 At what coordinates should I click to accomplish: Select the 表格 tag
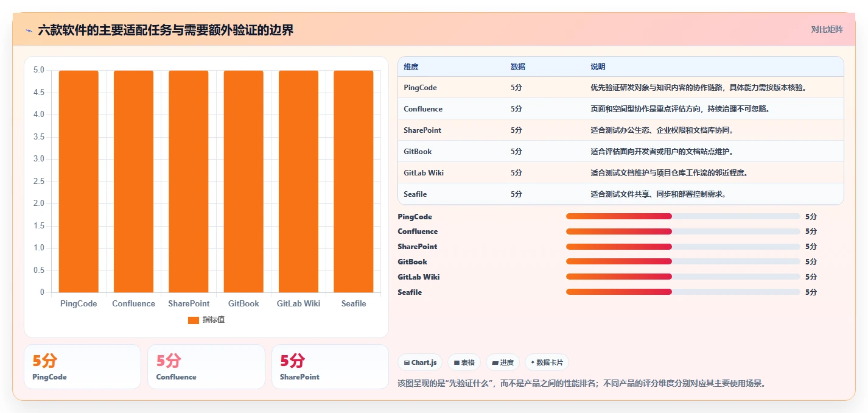(464, 362)
